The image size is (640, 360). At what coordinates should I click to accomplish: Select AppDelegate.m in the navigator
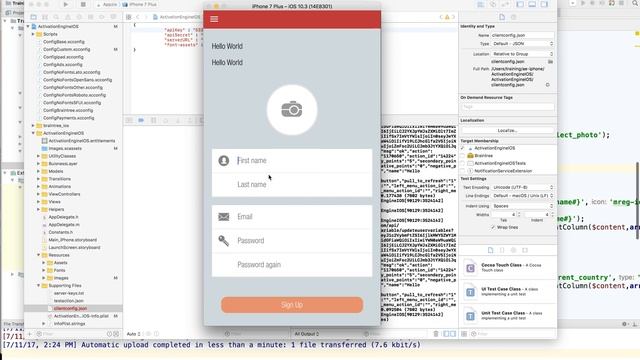(x=63, y=225)
